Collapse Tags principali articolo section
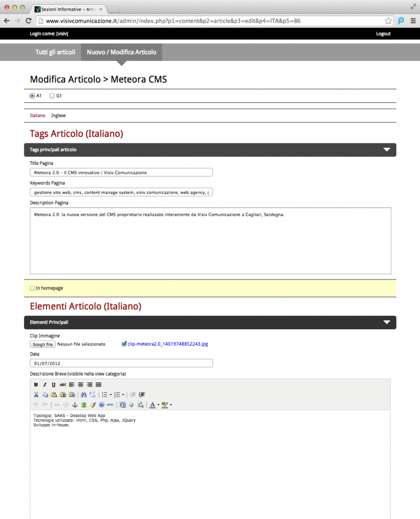This screenshot has height=519, width=420. tap(386, 150)
